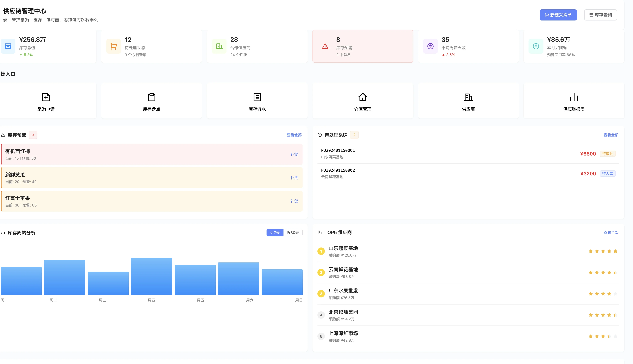Open the 库存流水 document icon
This screenshot has height=364, width=633.
coord(257,97)
